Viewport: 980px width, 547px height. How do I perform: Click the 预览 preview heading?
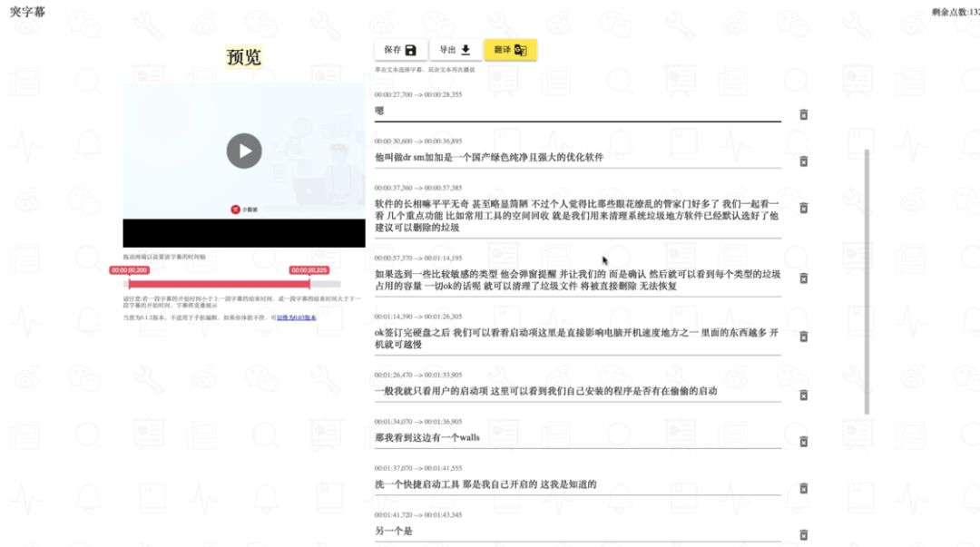coord(244,57)
